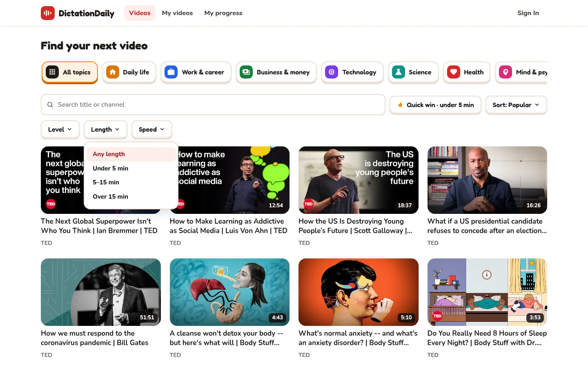Choose the Health heart icon
Image resolution: width=588 pixels, height=368 pixels.
click(x=454, y=72)
